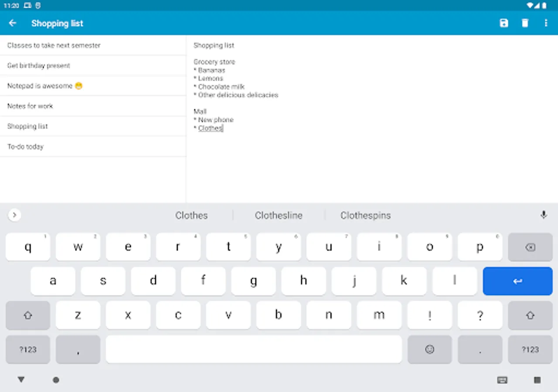Tap the backspace key on keyboard
This screenshot has height=392, width=558.
[530, 247]
